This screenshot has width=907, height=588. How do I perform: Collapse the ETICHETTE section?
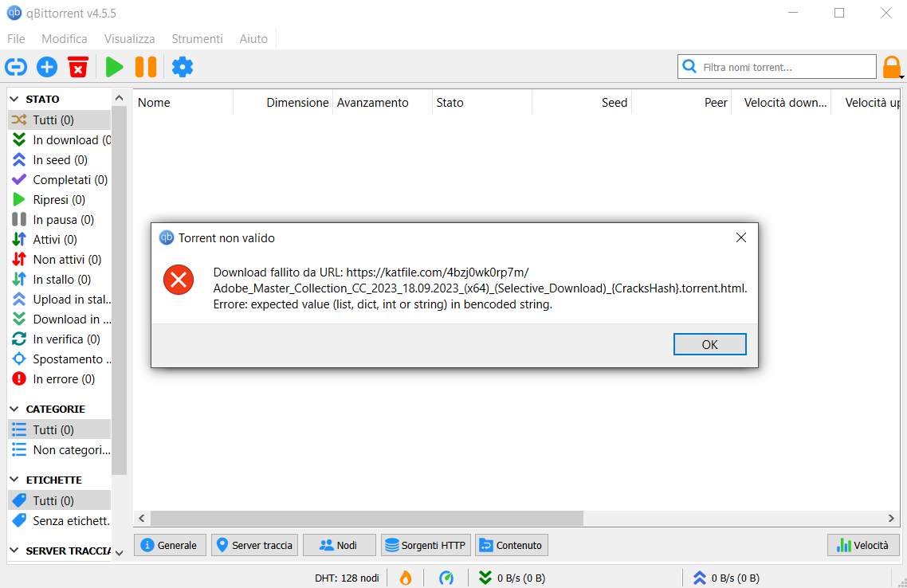tap(14, 480)
